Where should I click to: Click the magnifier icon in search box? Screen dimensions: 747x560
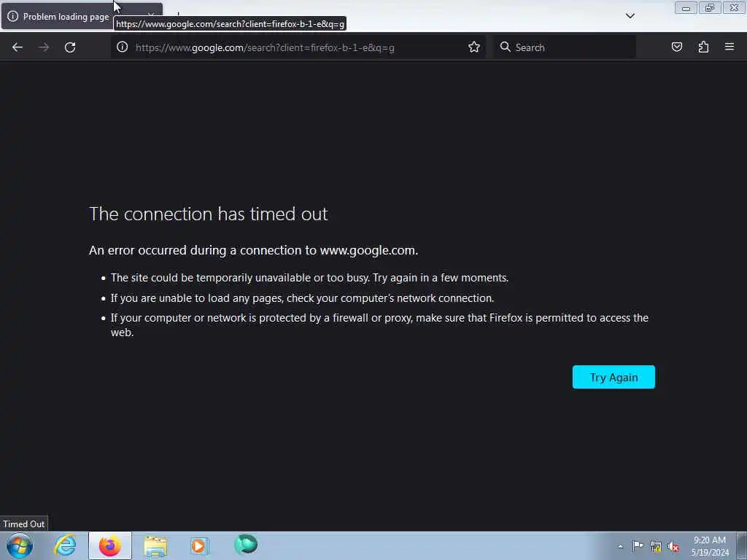click(505, 47)
